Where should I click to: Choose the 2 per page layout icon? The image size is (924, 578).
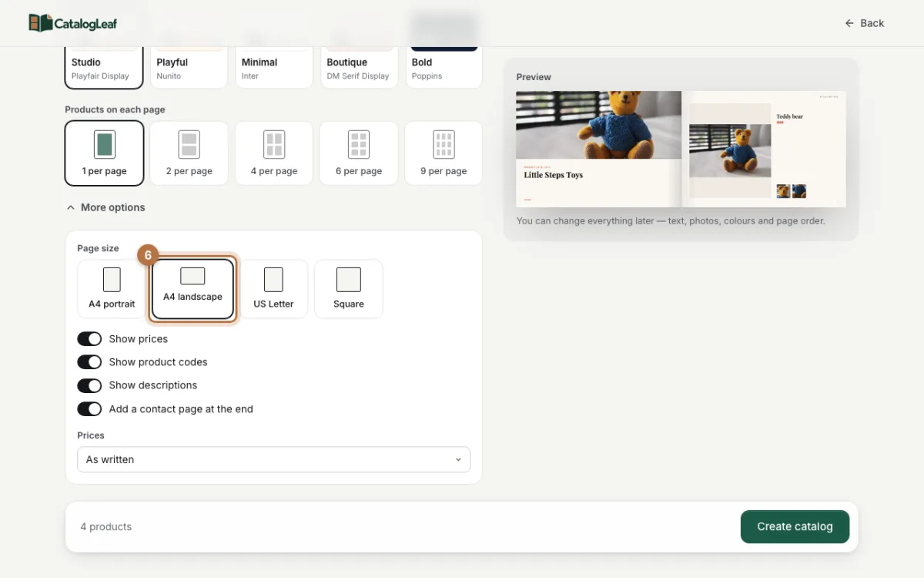(189, 144)
